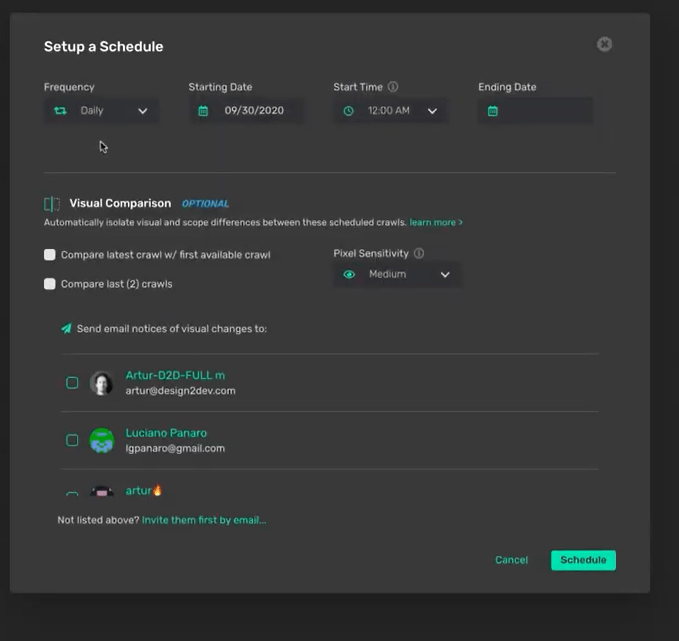Click Invite them first by email link

pos(204,520)
